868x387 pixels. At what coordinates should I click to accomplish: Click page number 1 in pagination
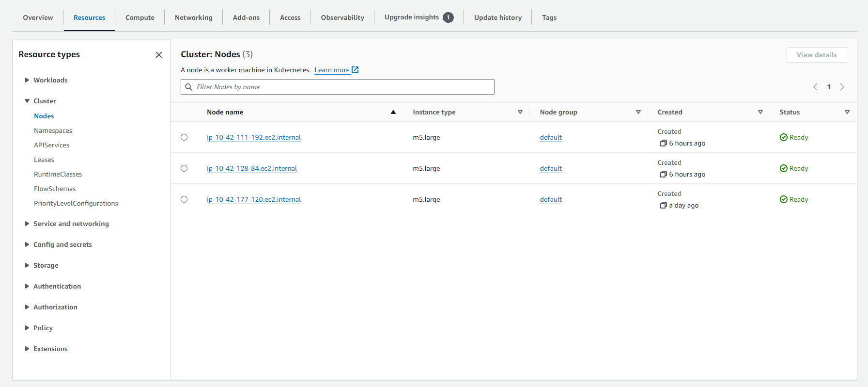tap(829, 87)
